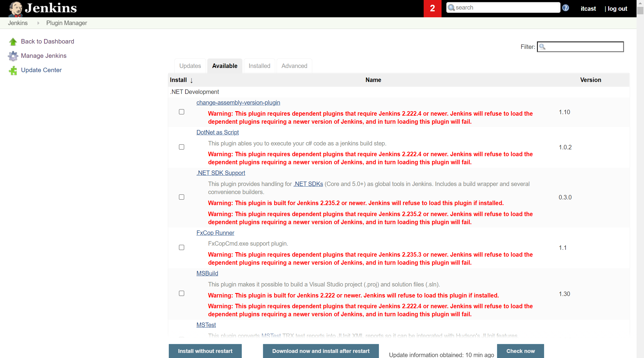This screenshot has height=358, width=644.
Task: Click Install without restart button
Action: click(x=205, y=351)
